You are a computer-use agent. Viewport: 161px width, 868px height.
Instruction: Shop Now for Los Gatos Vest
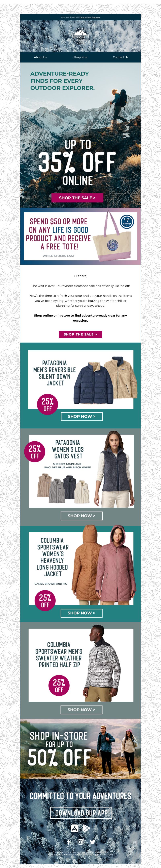[x=82, y=516]
